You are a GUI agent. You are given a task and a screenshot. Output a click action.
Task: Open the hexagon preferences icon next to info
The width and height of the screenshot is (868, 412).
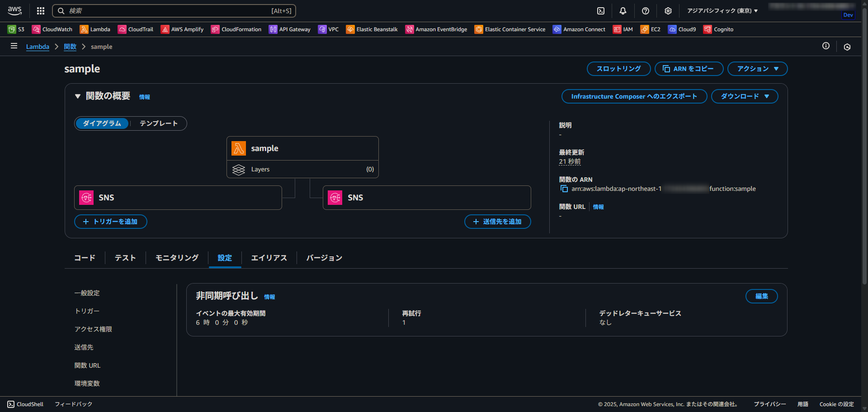[x=847, y=47]
